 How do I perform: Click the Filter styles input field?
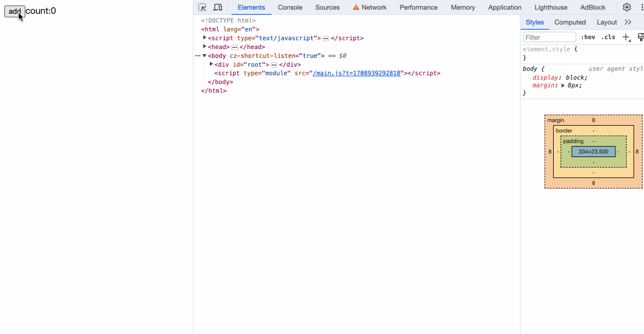pos(549,37)
